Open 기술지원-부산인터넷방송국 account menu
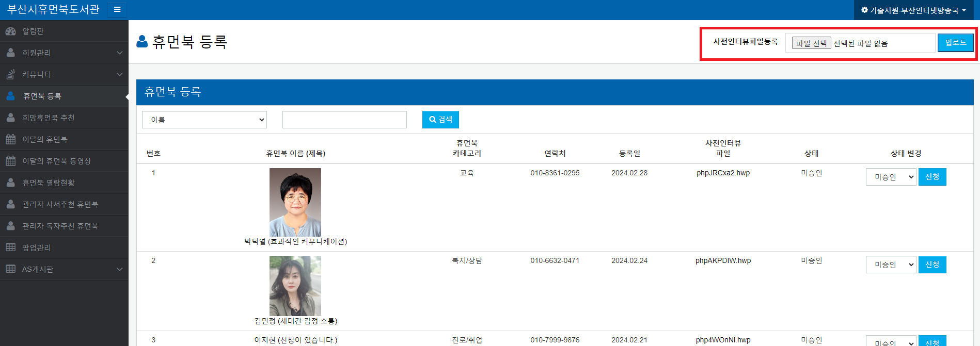980x346 pixels. click(x=913, y=10)
